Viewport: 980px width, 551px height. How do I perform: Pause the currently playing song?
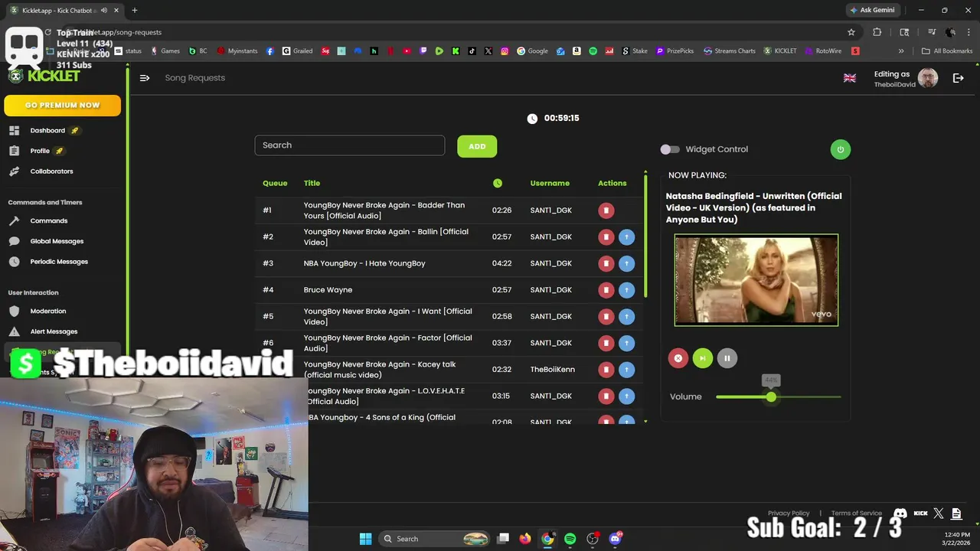pos(727,358)
